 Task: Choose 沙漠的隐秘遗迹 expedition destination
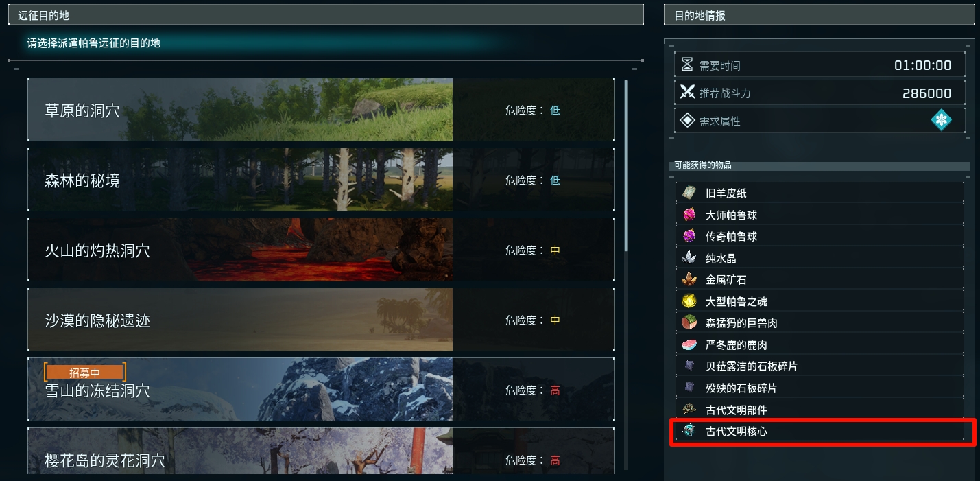pos(321,320)
